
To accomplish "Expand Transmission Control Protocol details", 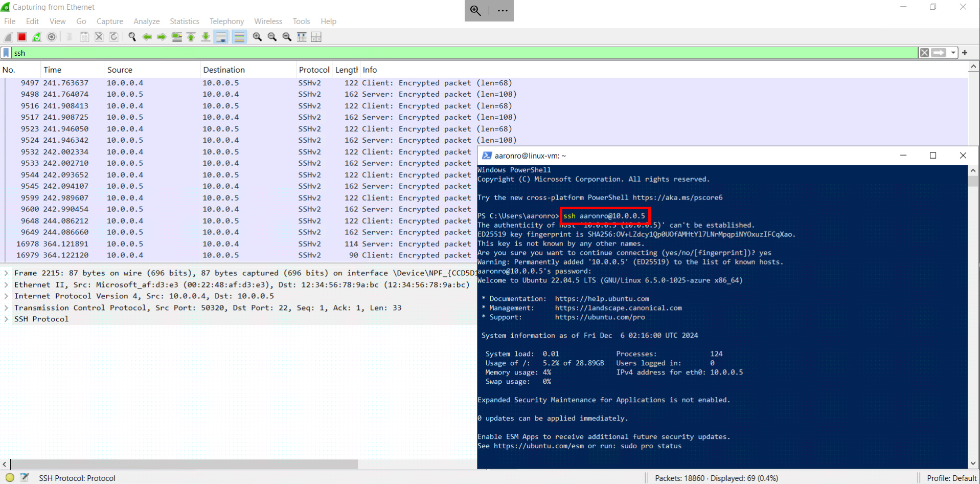I will pos(5,307).
